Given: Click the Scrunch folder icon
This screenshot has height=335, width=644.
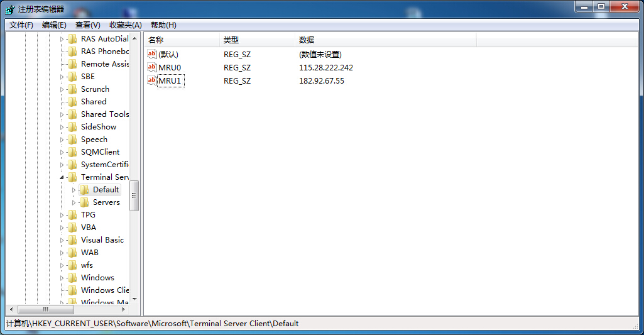Looking at the screenshot, I should 73,89.
